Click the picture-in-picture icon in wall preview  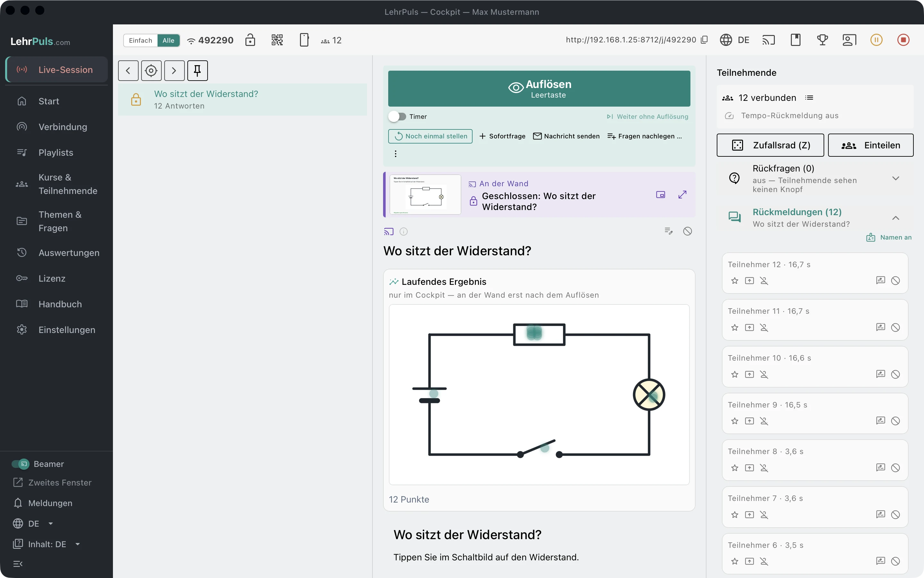[661, 195]
